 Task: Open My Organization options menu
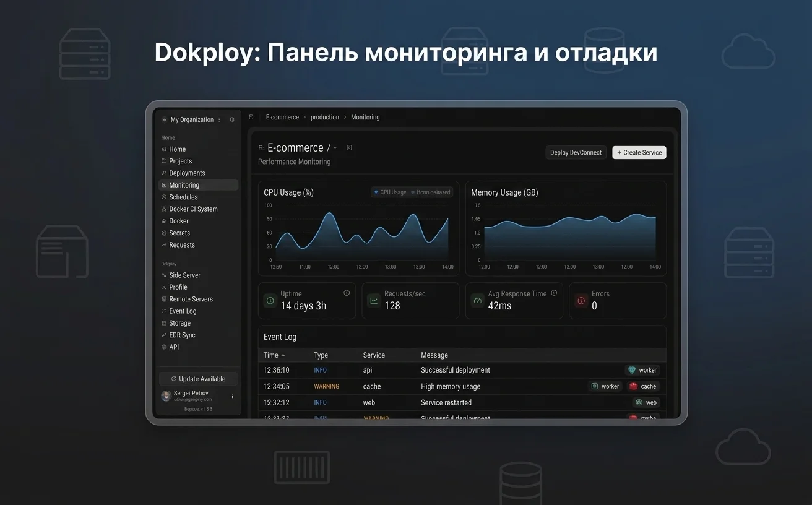click(219, 120)
